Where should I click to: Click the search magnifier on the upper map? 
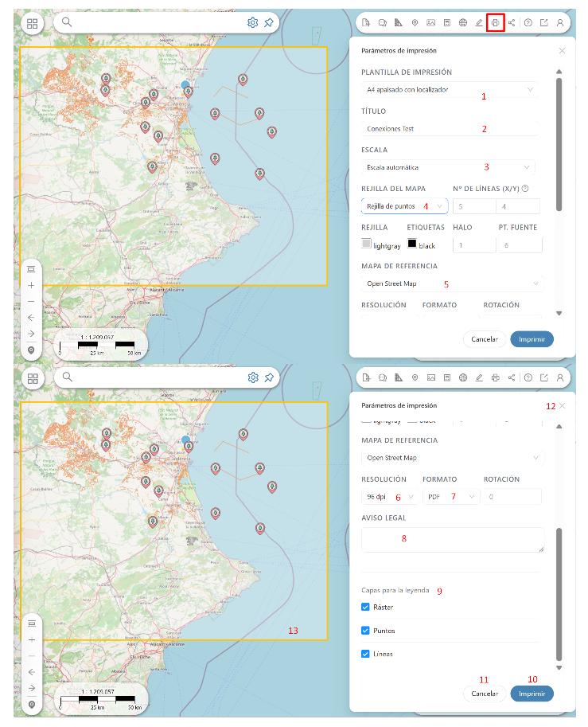(x=67, y=21)
